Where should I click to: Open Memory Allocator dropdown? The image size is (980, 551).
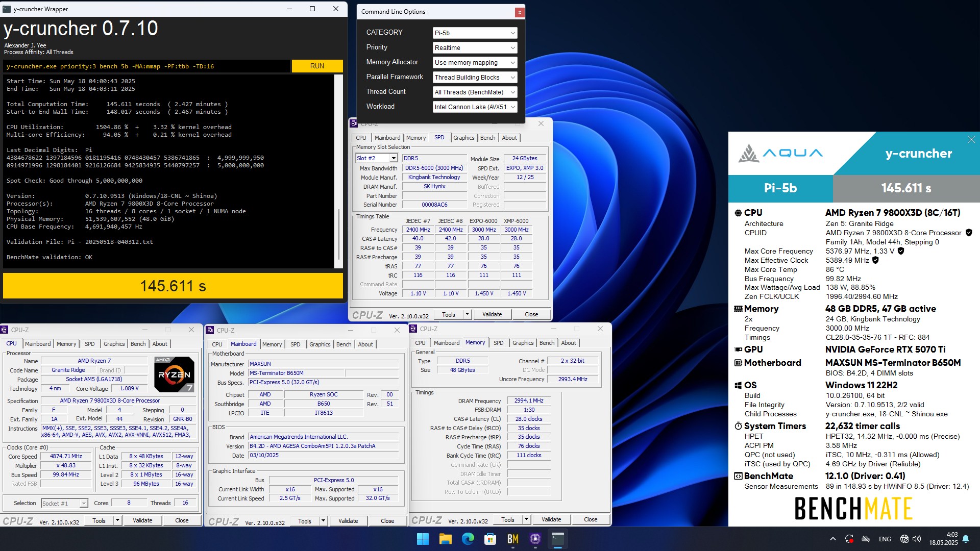pyautogui.click(x=475, y=62)
